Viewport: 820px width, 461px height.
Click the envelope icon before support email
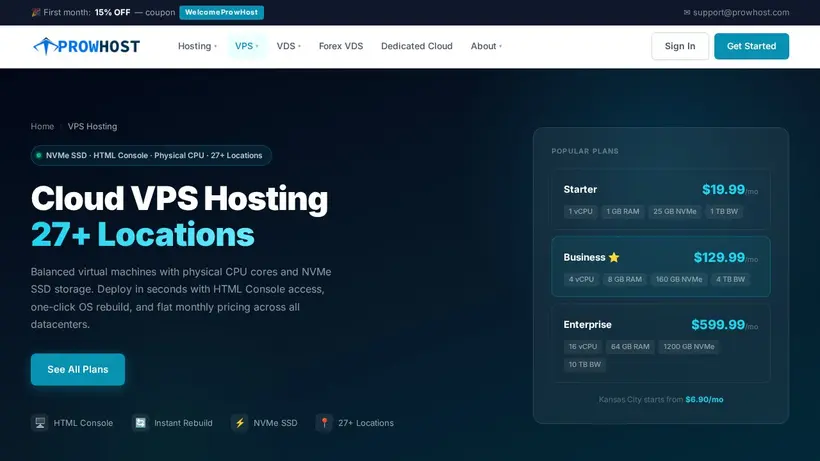[x=687, y=13]
